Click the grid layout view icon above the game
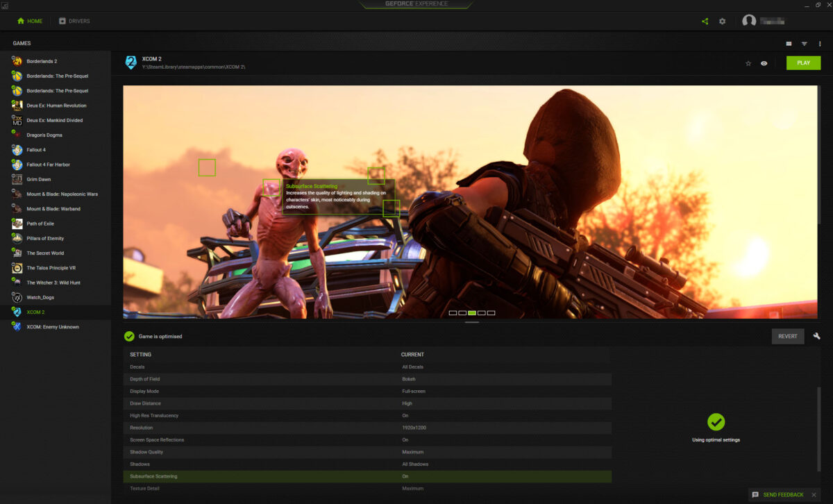Image resolution: width=833 pixels, height=504 pixels. [x=789, y=43]
